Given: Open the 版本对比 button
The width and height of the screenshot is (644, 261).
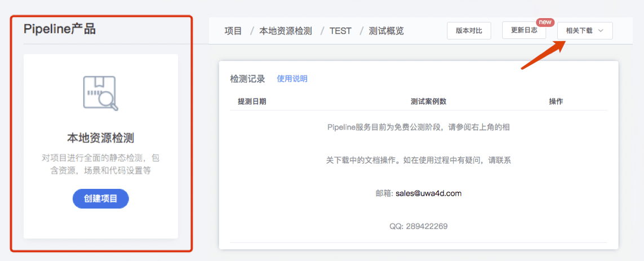Looking at the screenshot, I should click(x=469, y=31).
